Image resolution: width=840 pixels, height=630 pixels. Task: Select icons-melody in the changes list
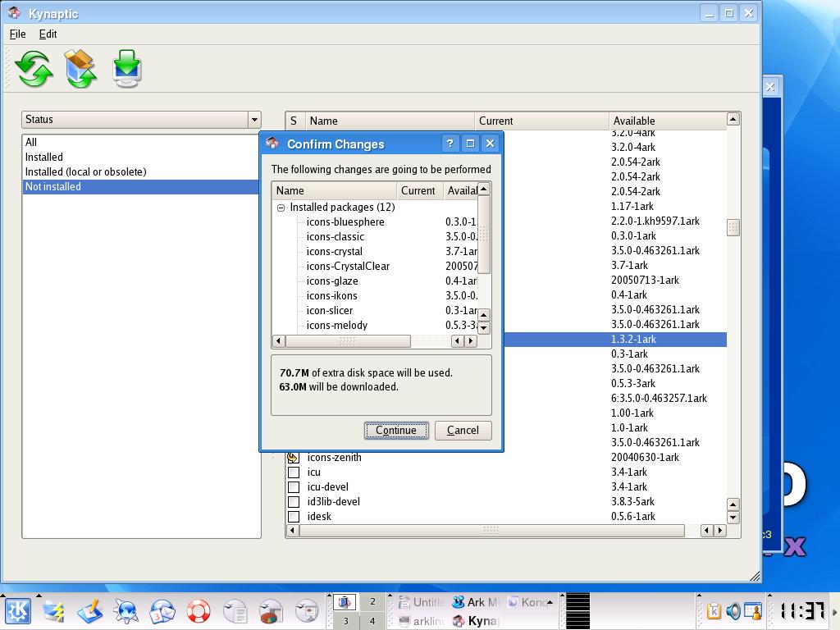point(337,325)
